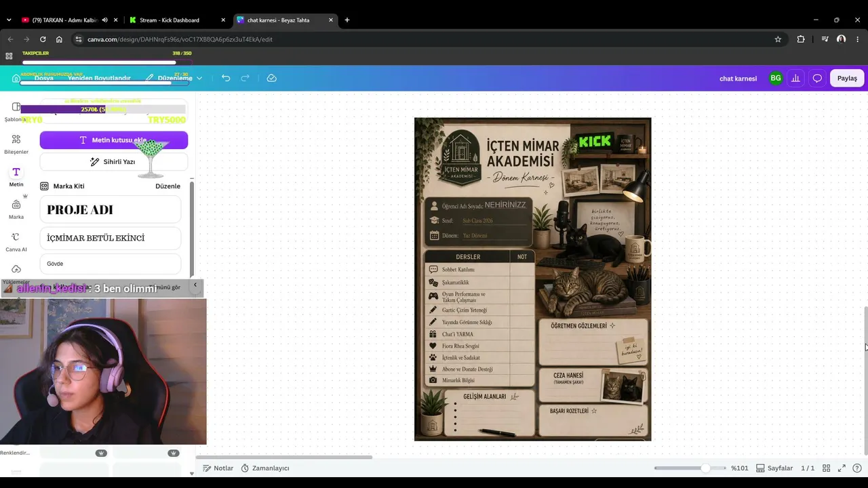Screen dimensions: 868x488
Task: Enter fullscreen presentation mode
Action: [x=842, y=468]
